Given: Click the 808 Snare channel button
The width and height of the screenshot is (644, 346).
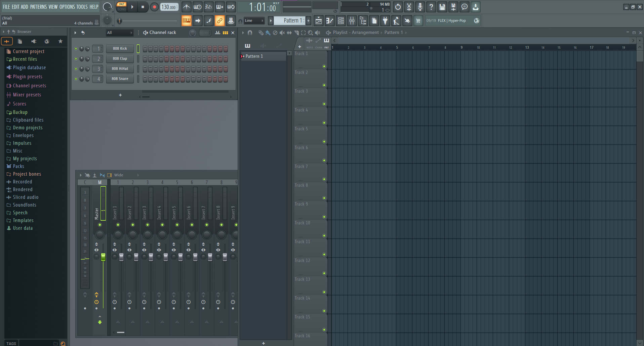Looking at the screenshot, I should 120,79.
